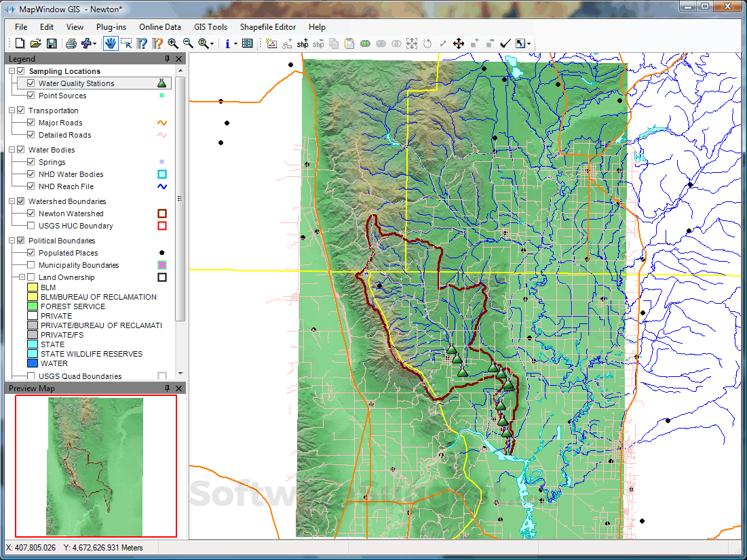
Task: Uncheck the Point Sources layer
Action: point(29,95)
